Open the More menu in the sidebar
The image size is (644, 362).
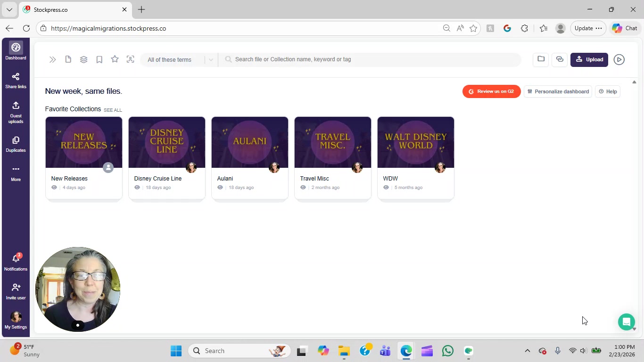click(16, 173)
